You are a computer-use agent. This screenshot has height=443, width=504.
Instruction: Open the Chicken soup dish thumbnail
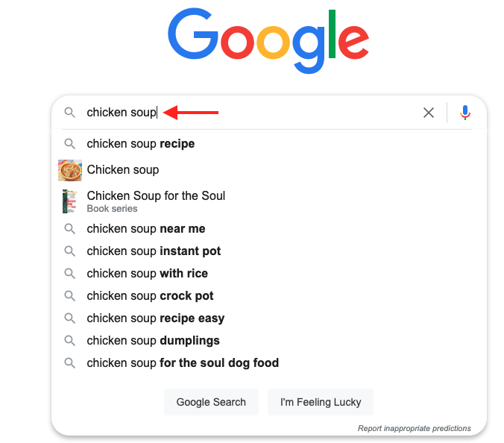coord(69,170)
